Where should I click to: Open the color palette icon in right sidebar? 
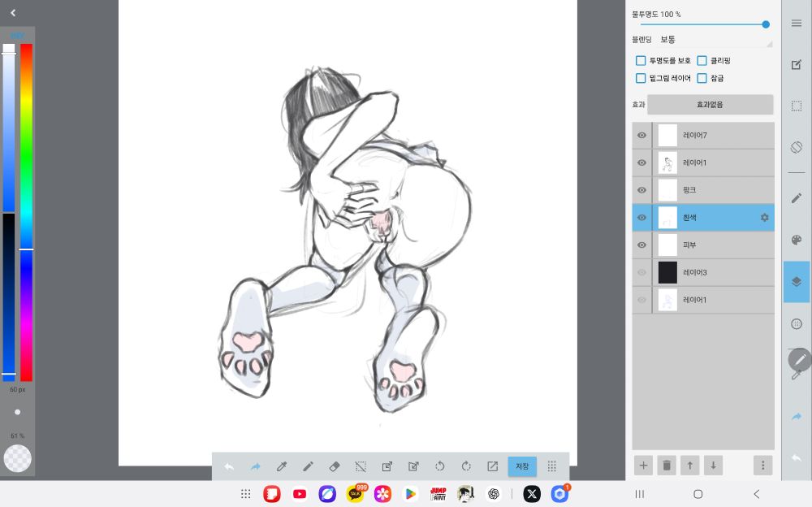797,240
